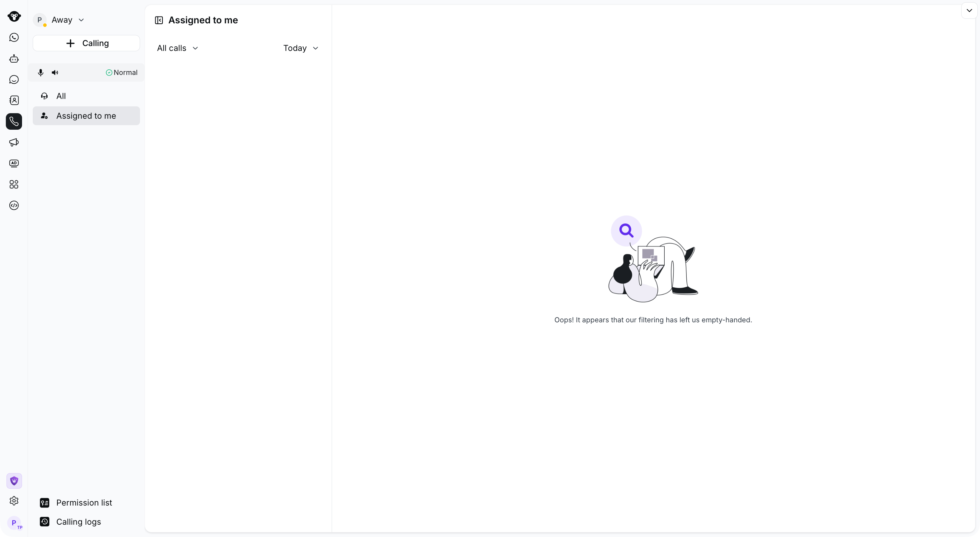The height and width of the screenshot is (537, 980).
Task: Select the Assigned to me item
Action: tap(86, 116)
